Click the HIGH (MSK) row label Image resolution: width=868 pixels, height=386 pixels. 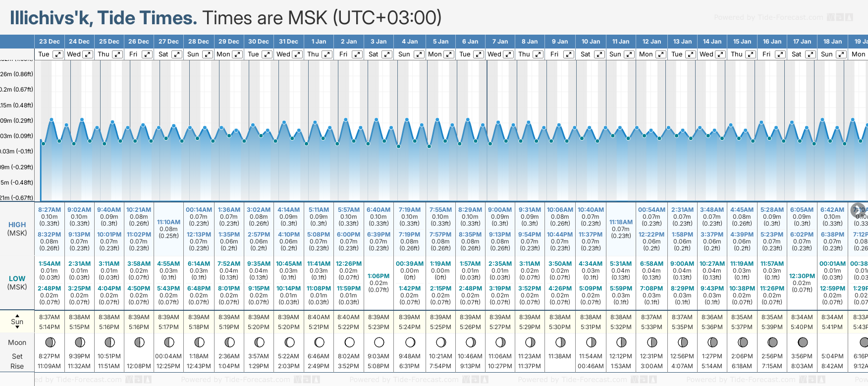[x=17, y=229]
